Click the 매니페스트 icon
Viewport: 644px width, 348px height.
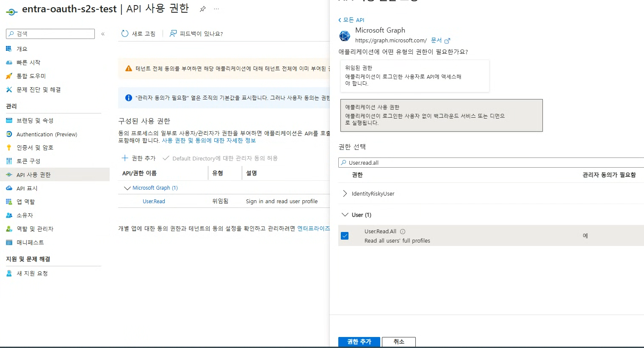9,242
